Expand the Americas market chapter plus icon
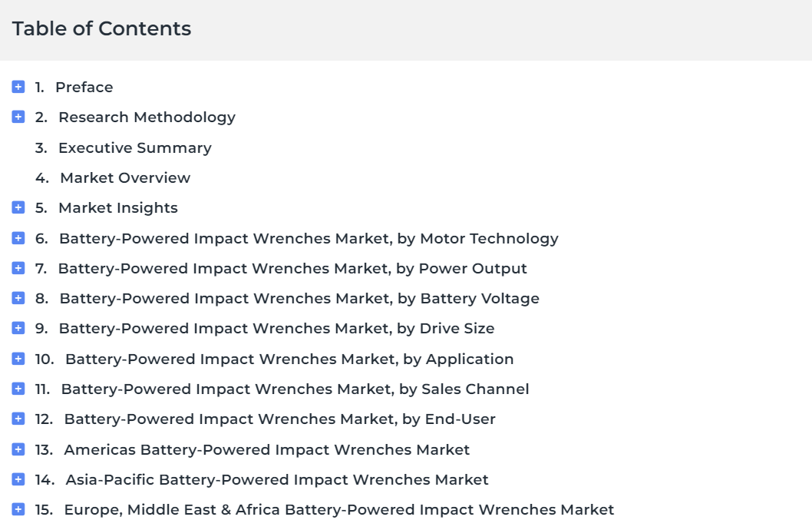Screen dimensions: 812x530 18,449
